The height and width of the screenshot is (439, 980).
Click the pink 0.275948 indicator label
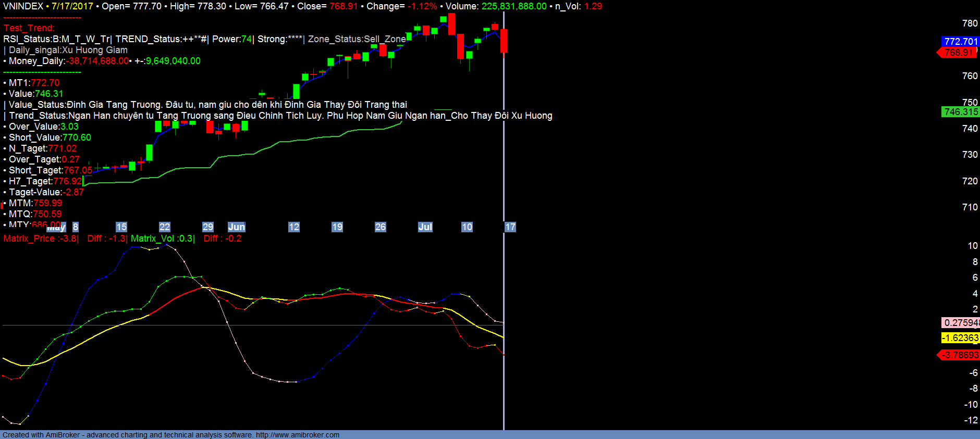click(960, 323)
